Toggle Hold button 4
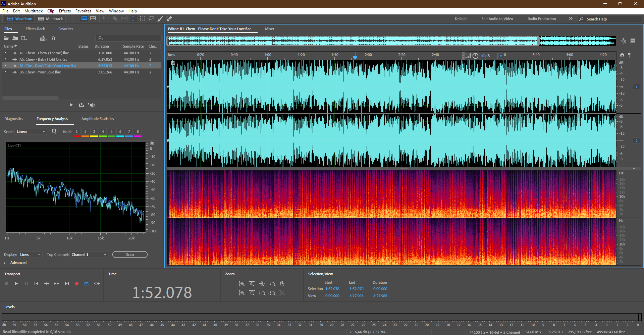 [x=103, y=131]
